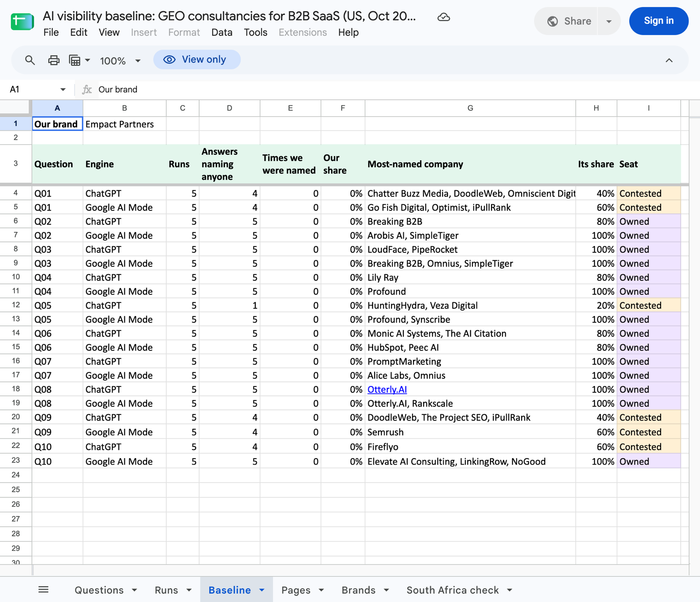Click the View only eye button
700x602 pixels.
pos(196,59)
